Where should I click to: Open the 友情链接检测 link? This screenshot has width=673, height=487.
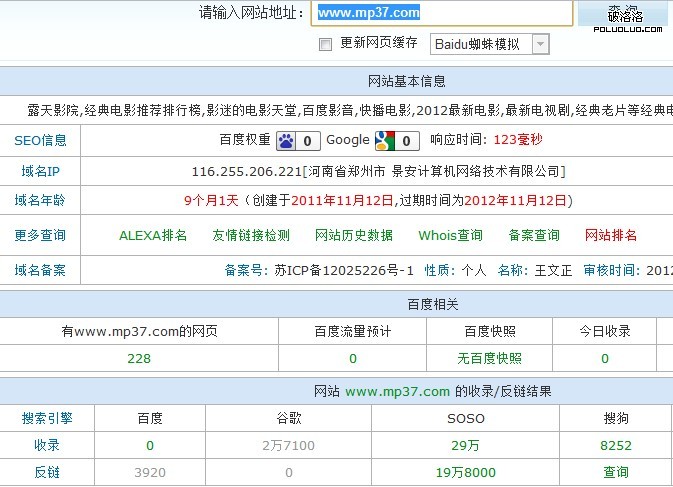pyautogui.click(x=251, y=236)
